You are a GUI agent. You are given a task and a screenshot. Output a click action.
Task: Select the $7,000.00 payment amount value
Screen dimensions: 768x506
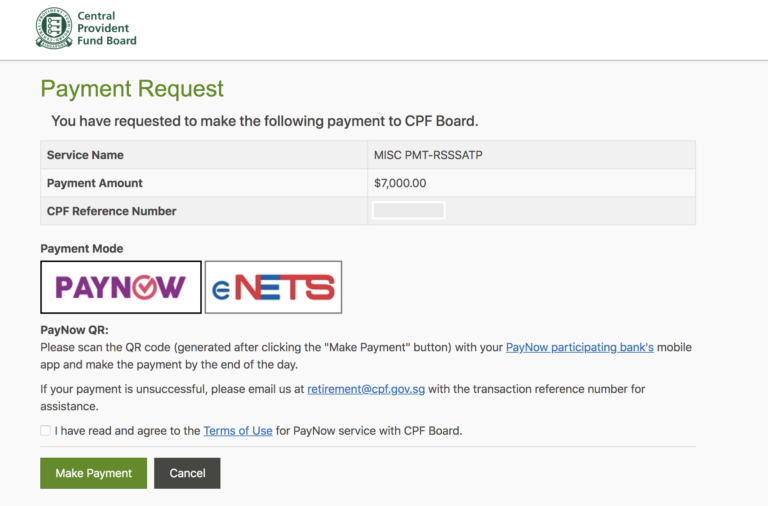[400, 183]
